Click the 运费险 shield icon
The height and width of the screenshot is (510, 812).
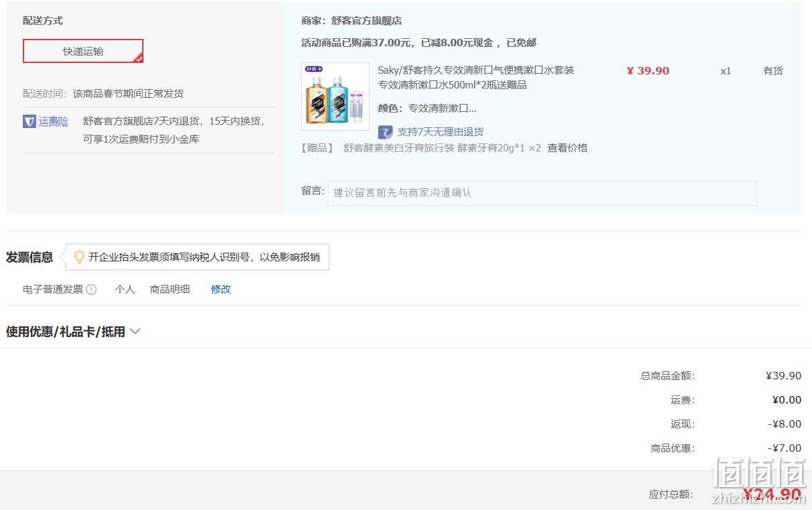[x=30, y=121]
